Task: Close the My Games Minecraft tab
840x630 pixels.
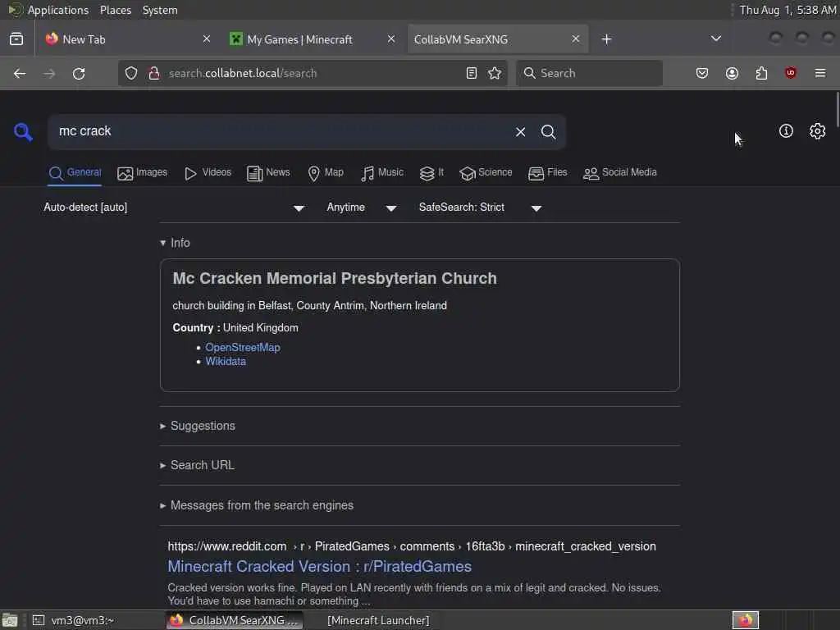Action: (x=391, y=39)
